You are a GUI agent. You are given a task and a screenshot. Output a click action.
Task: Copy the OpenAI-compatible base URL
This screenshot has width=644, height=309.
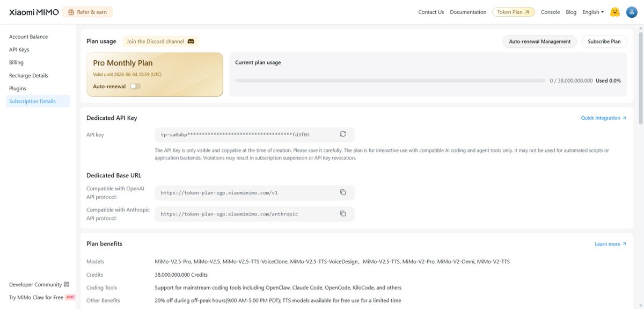343,192
